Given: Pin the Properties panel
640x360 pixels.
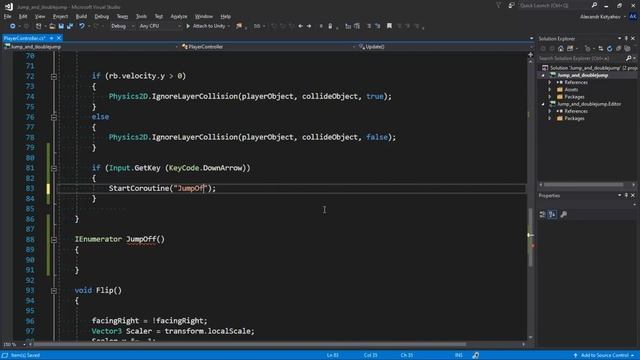Looking at the screenshot, I should pyautogui.click(x=626, y=196).
